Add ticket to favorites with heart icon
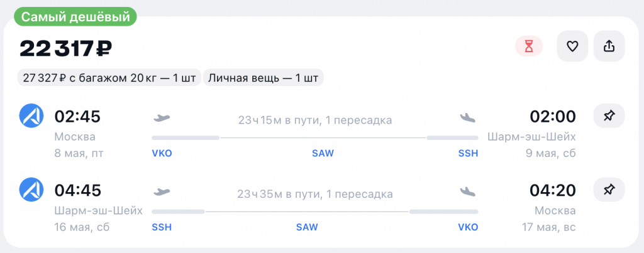The height and width of the screenshot is (253, 644). click(x=572, y=46)
